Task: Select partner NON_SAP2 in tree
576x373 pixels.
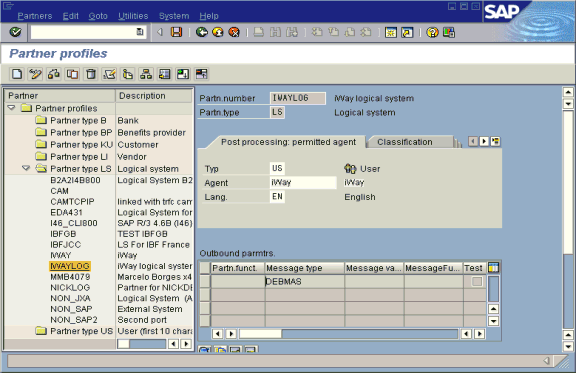Action: 74,320
